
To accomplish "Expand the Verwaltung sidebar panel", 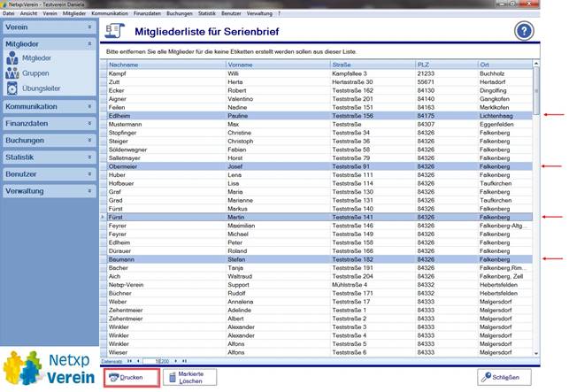I will pyautogui.click(x=50, y=191).
